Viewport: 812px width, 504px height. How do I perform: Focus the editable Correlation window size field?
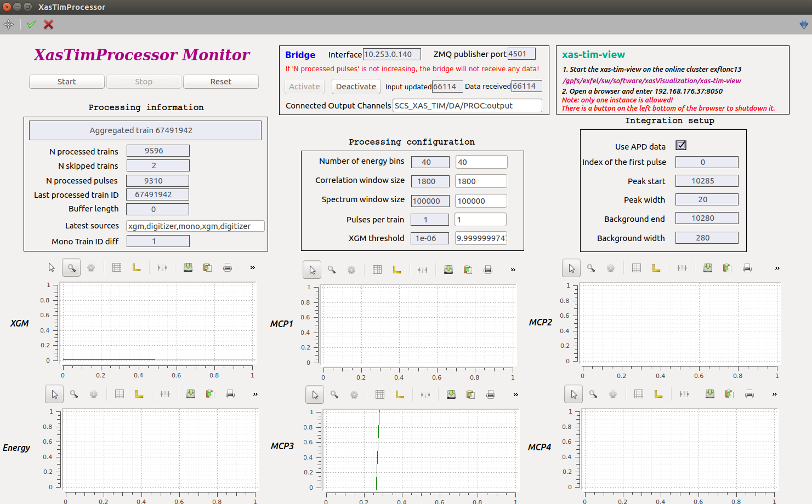pos(481,181)
